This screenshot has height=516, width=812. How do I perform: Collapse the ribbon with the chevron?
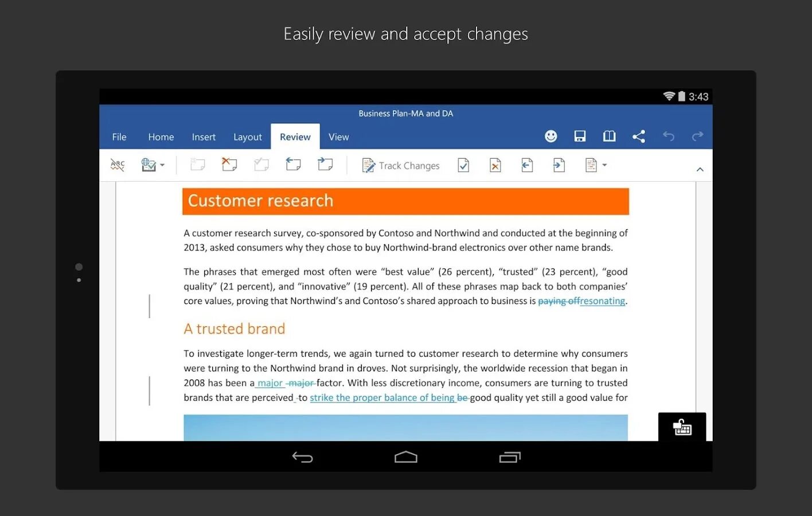[700, 169]
